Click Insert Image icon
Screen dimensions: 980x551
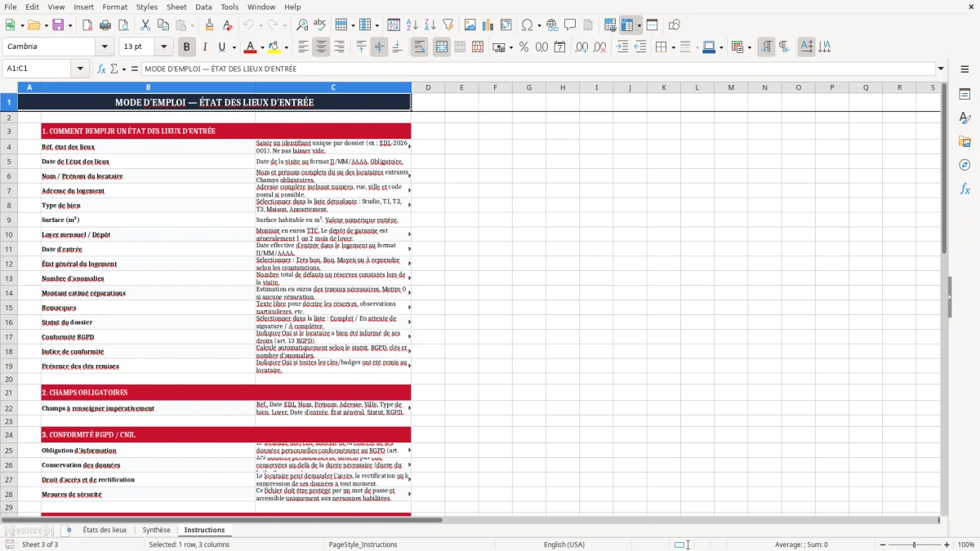tap(470, 25)
